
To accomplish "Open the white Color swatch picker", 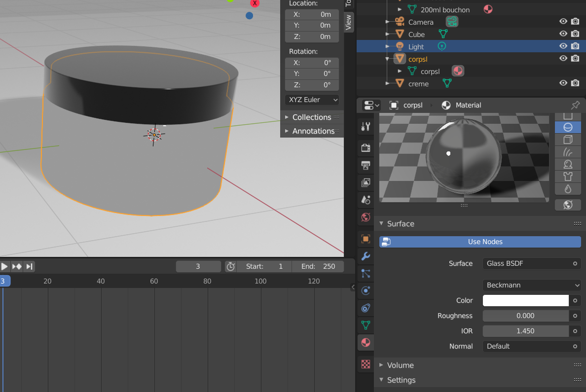I will 525,300.
